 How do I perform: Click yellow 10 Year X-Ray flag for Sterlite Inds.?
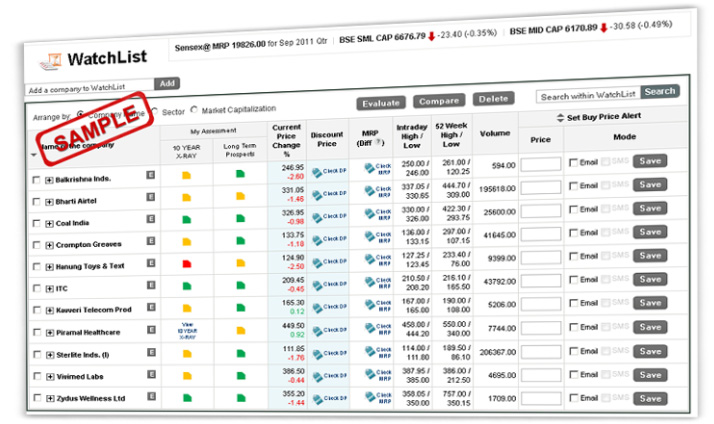(x=187, y=353)
